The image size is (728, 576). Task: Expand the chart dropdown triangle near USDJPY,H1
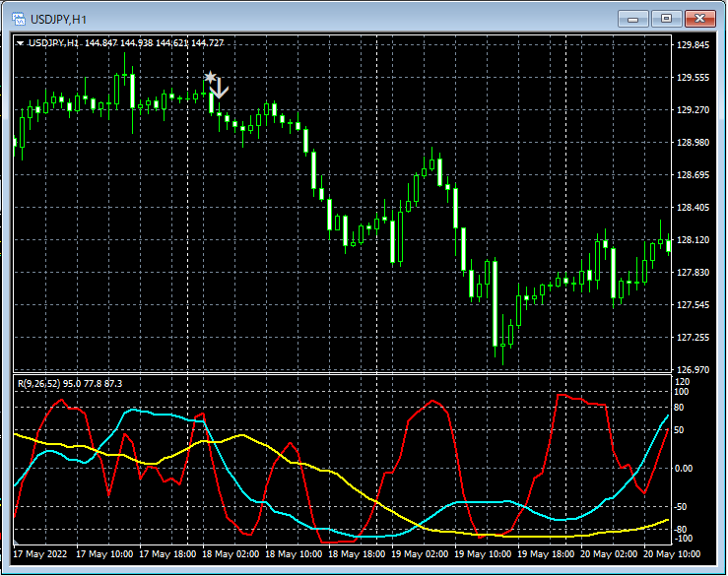[20, 43]
